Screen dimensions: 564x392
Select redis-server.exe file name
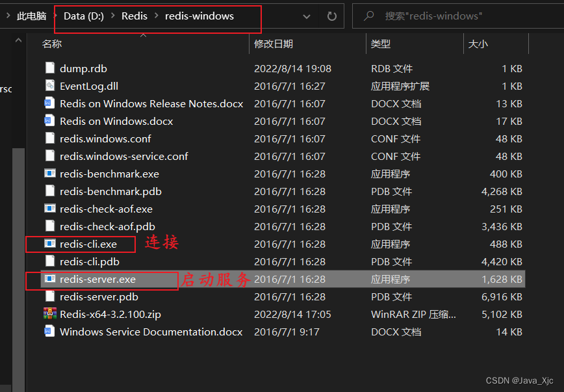pyautogui.click(x=98, y=280)
